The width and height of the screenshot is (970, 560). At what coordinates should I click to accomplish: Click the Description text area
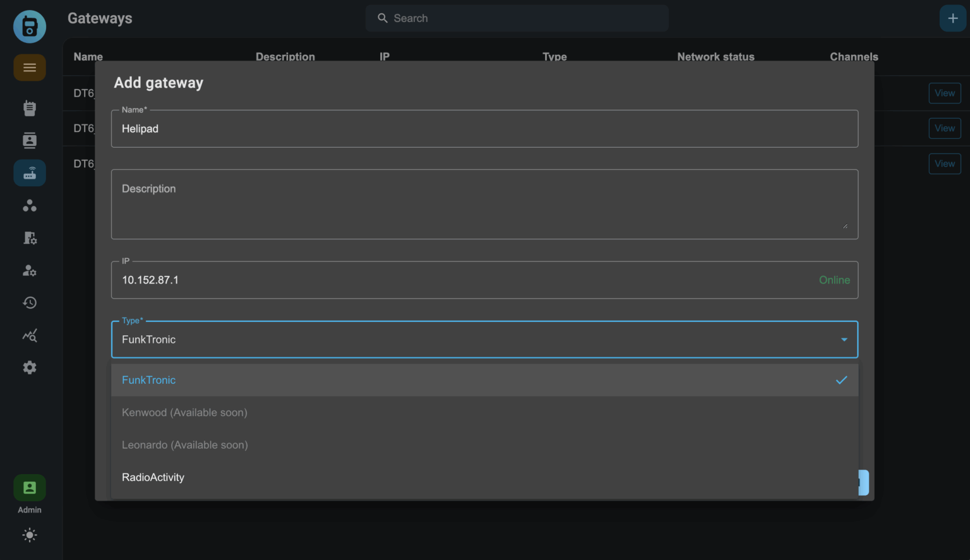[x=484, y=204]
